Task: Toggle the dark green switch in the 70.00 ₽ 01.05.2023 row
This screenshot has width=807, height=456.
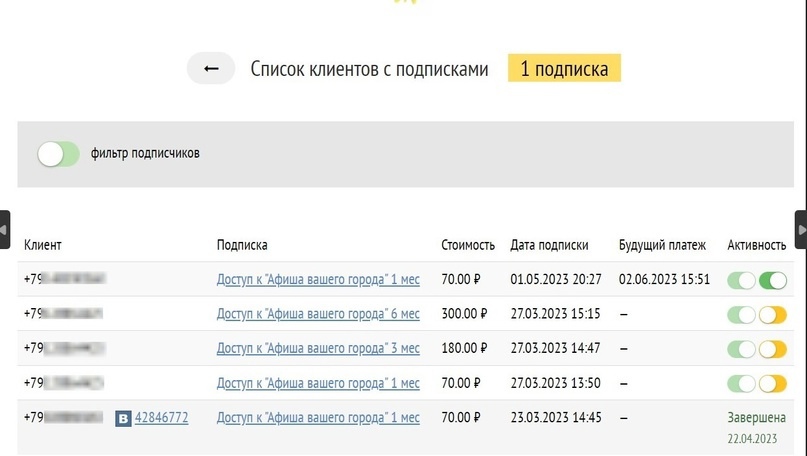Action: [x=772, y=281]
